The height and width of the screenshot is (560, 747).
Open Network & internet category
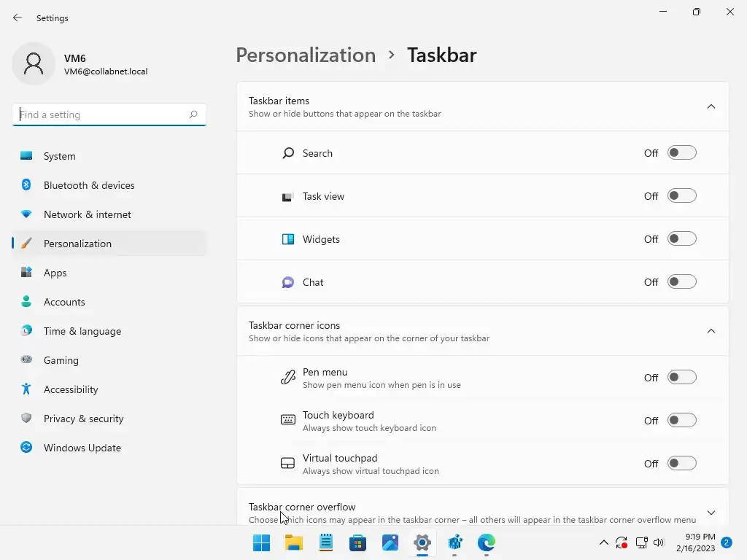click(x=109, y=214)
